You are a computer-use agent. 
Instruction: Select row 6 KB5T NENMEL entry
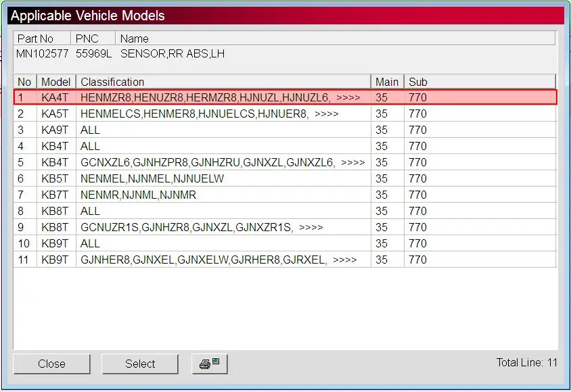pyautogui.click(x=285, y=178)
